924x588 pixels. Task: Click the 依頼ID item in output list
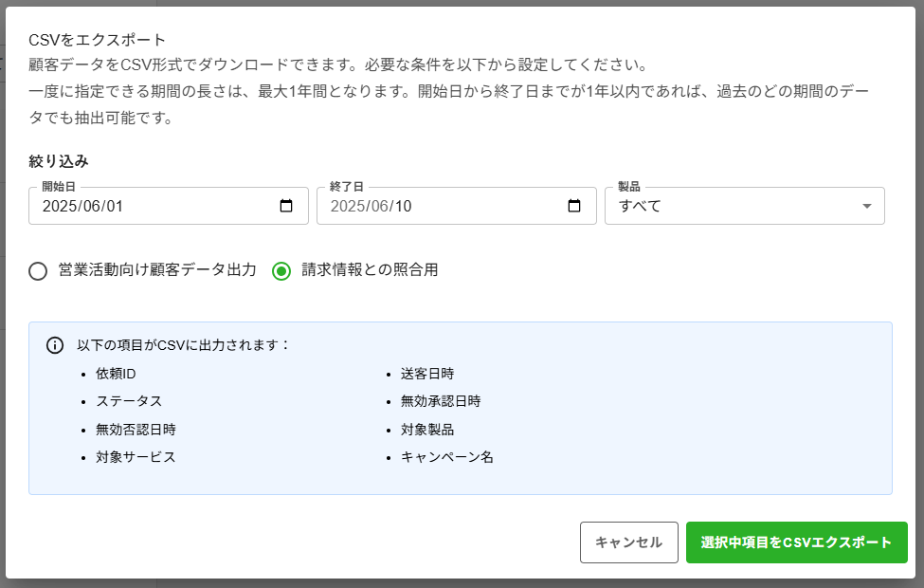[116, 374]
